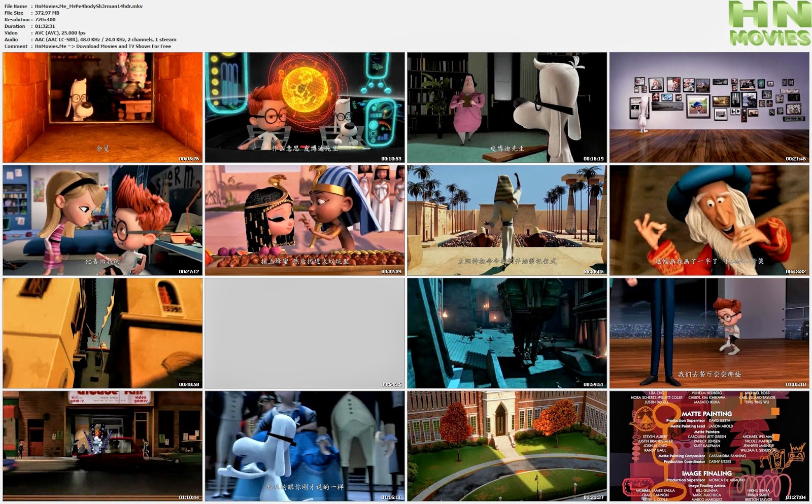Click the arcade street frame at 01:10:44

click(x=103, y=446)
